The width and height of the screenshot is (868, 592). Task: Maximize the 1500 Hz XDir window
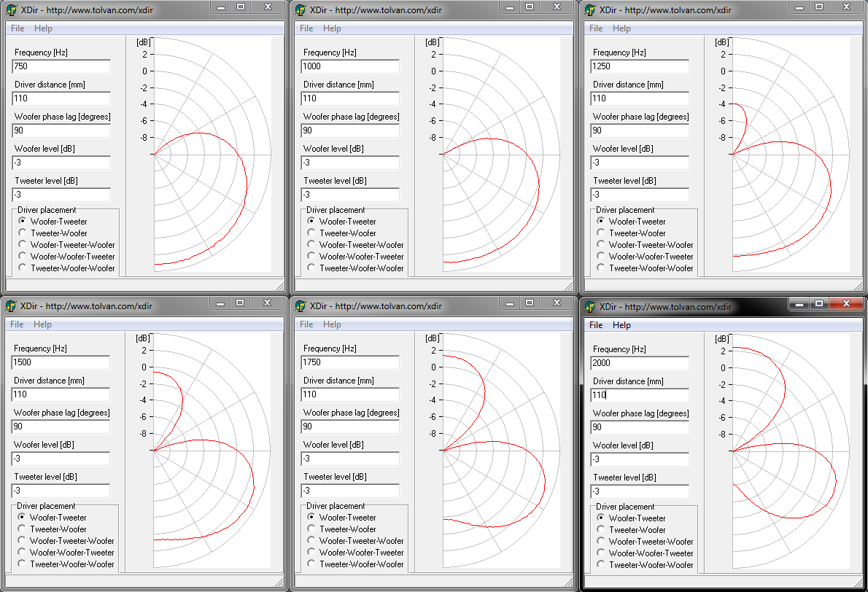(x=240, y=303)
